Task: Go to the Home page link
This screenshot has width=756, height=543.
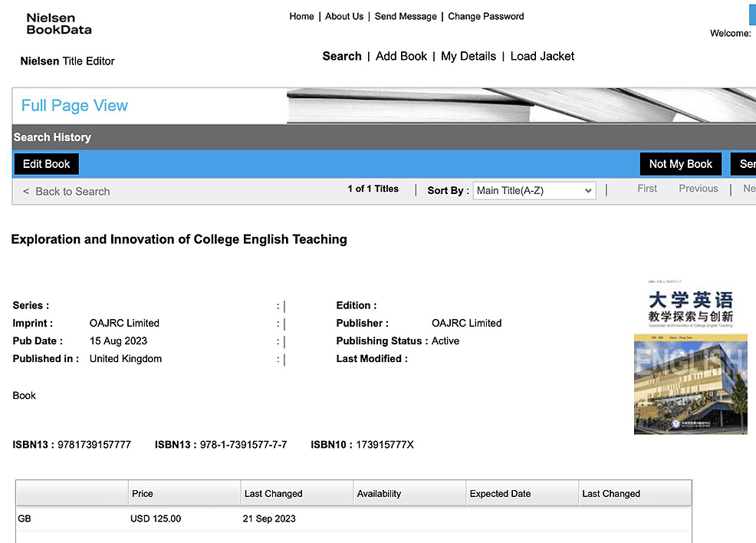Action: 301,16
